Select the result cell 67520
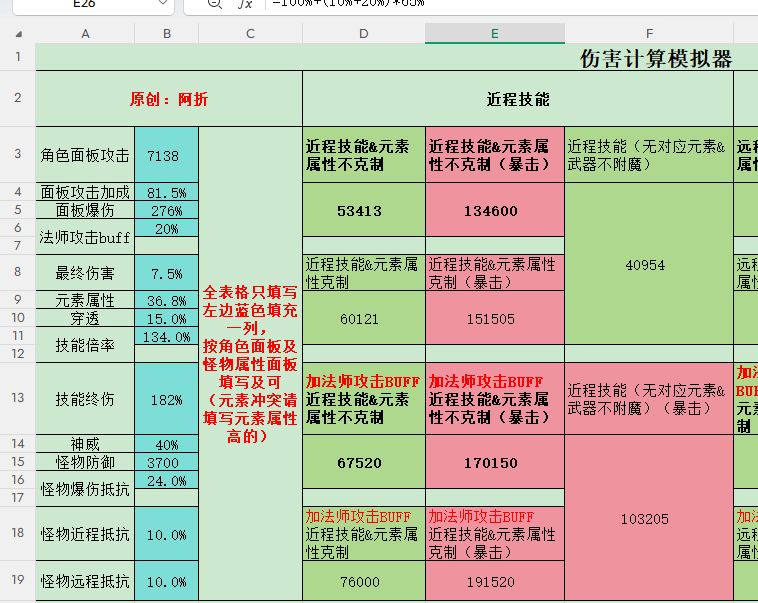 [x=364, y=462]
